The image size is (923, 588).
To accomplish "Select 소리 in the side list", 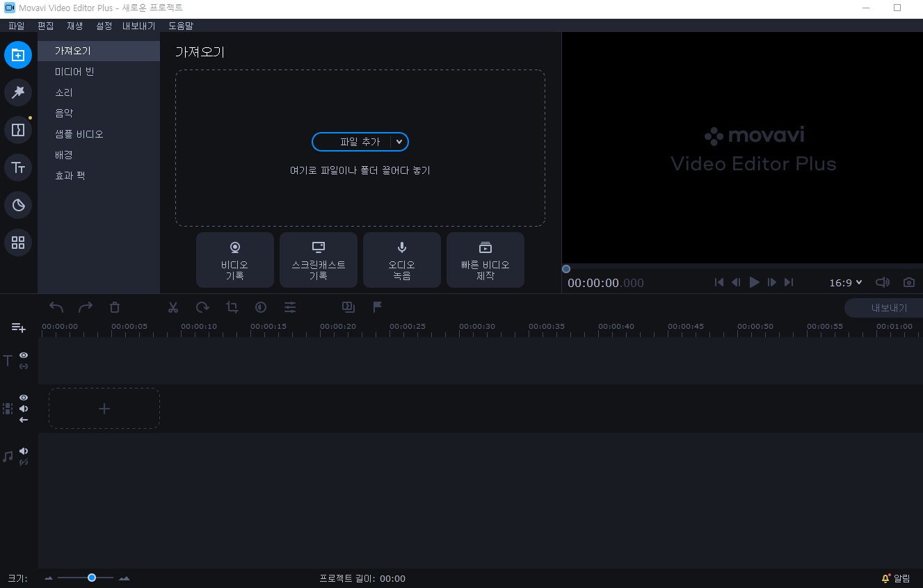I will [99, 92].
